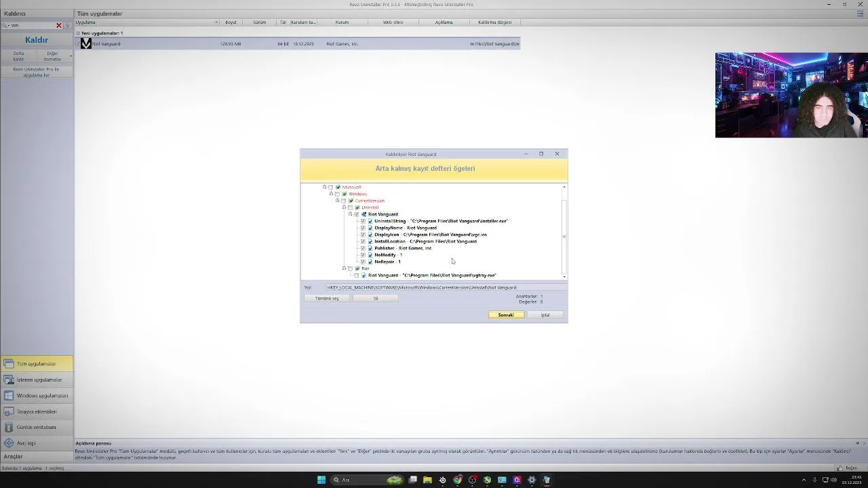Tick the Microsoft key checkbox
Screen dimensions: 868x488
click(330, 187)
